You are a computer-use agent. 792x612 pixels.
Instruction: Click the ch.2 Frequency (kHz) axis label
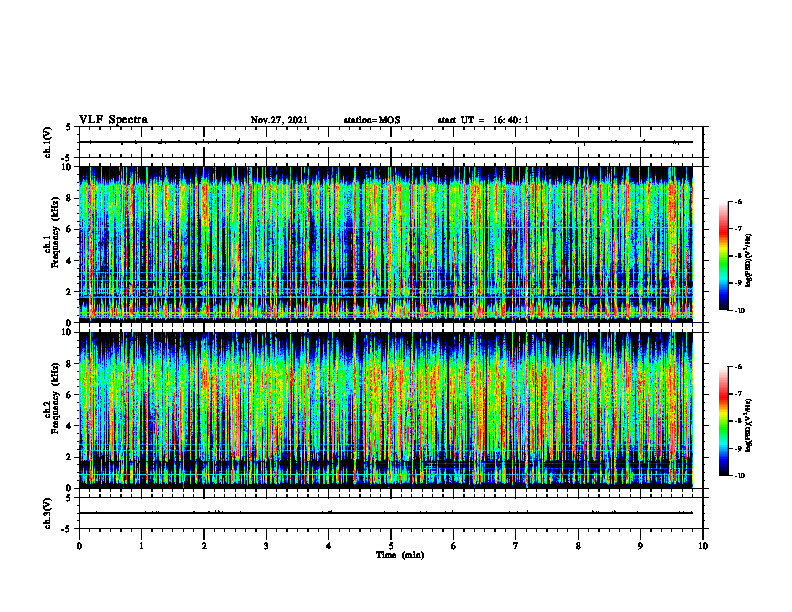[x=52, y=398]
